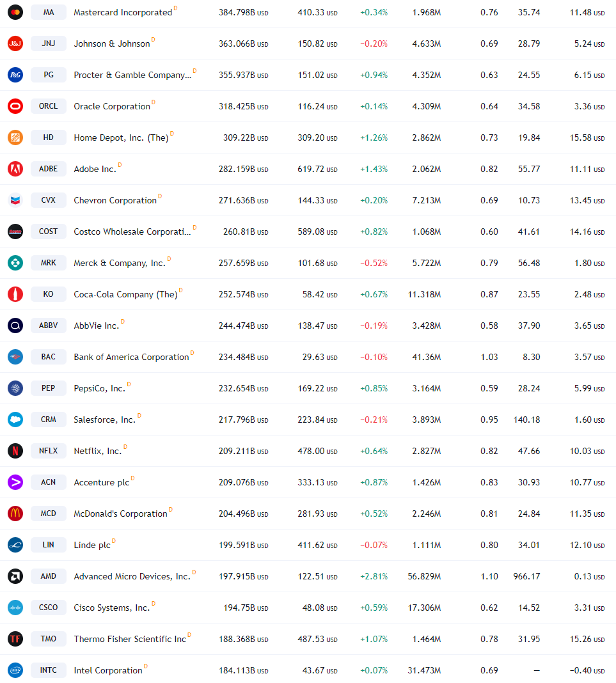
Task: Open McDonald's Corporation company link
Action: point(121,514)
